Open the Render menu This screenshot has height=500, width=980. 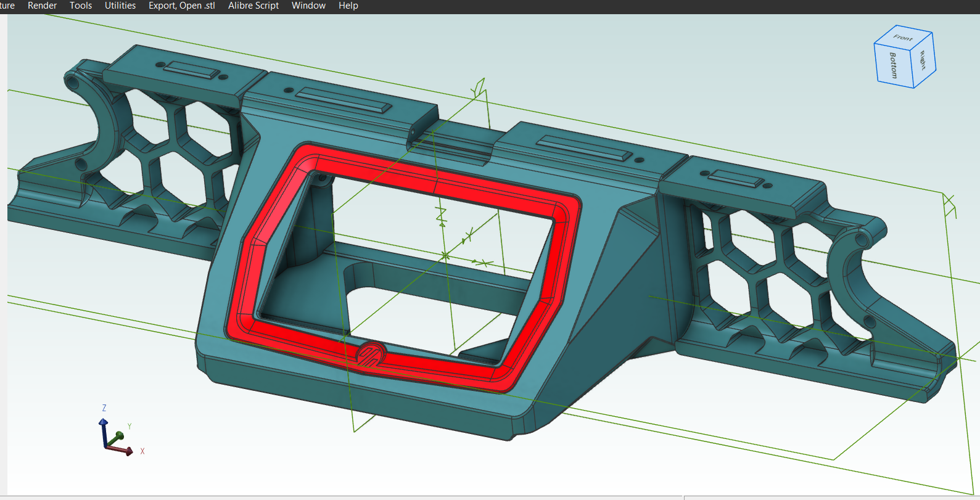42,6
